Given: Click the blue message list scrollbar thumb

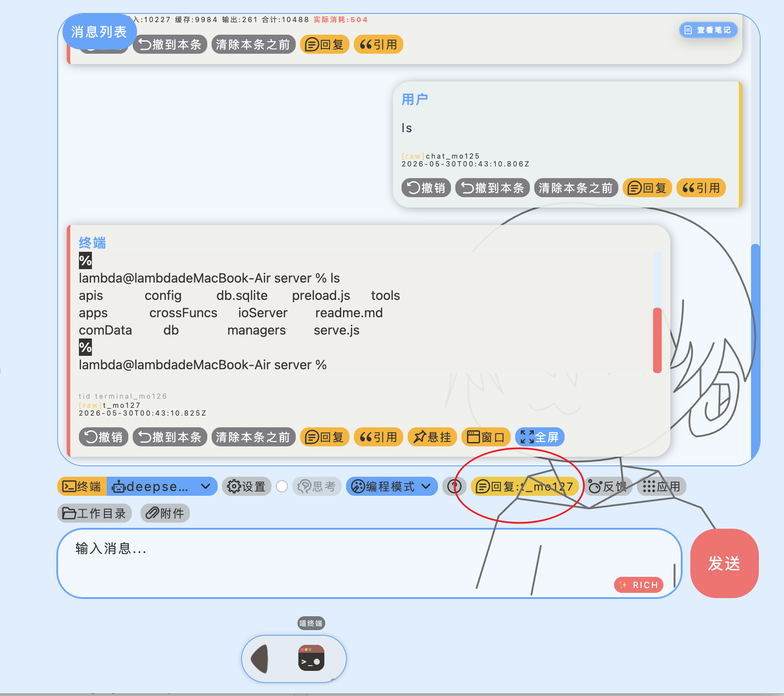Looking at the screenshot, I should pyautogui.click(x=755, y=351).
